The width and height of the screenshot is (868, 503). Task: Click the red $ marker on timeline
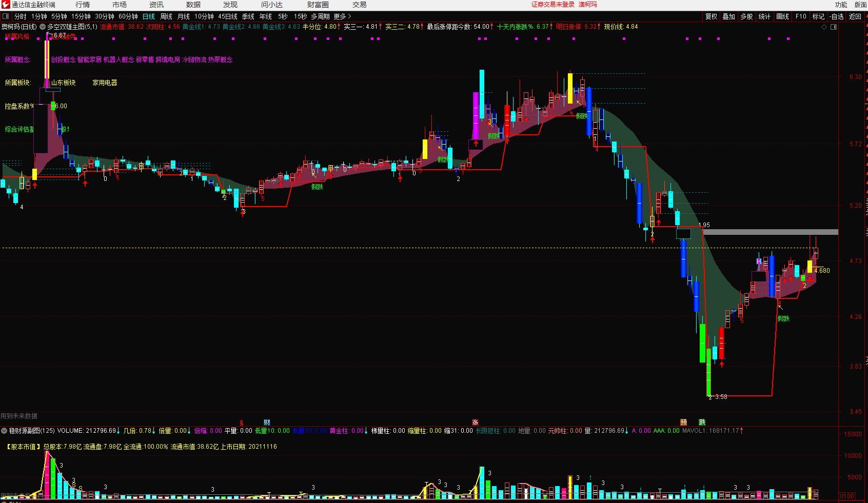tap(242, 422)
